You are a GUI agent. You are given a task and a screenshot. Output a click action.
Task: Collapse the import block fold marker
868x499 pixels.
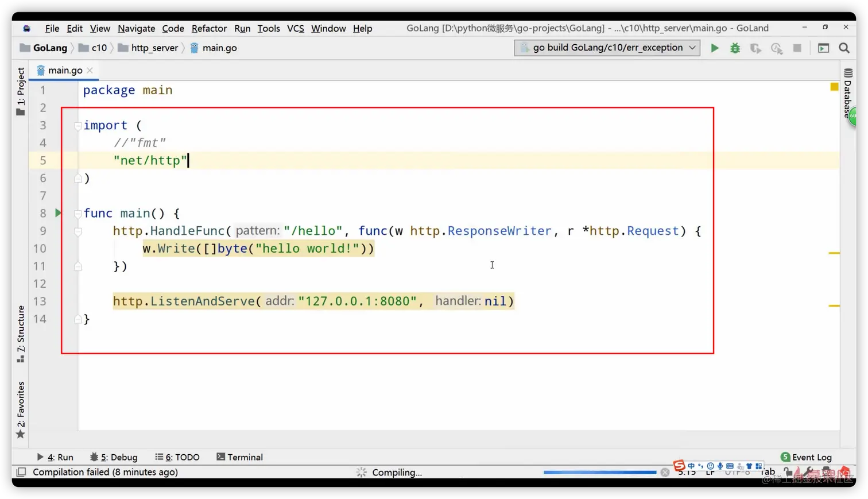(x=77, y=125)
